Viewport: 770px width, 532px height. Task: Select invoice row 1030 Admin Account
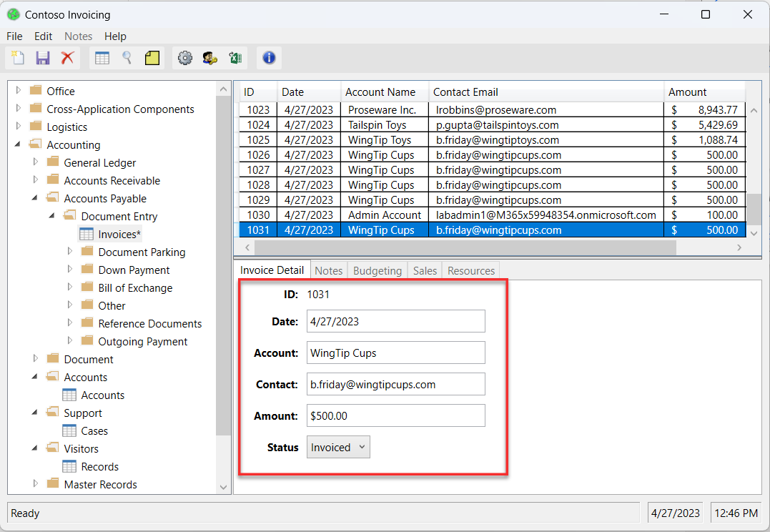(385, 215)
